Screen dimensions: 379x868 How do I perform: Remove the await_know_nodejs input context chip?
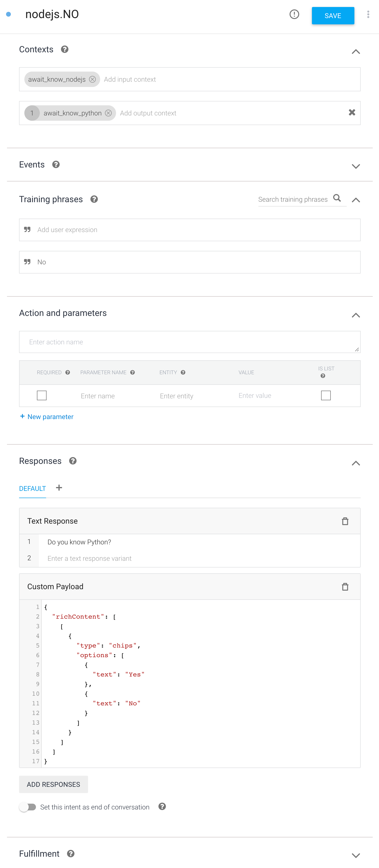point(92,79)
